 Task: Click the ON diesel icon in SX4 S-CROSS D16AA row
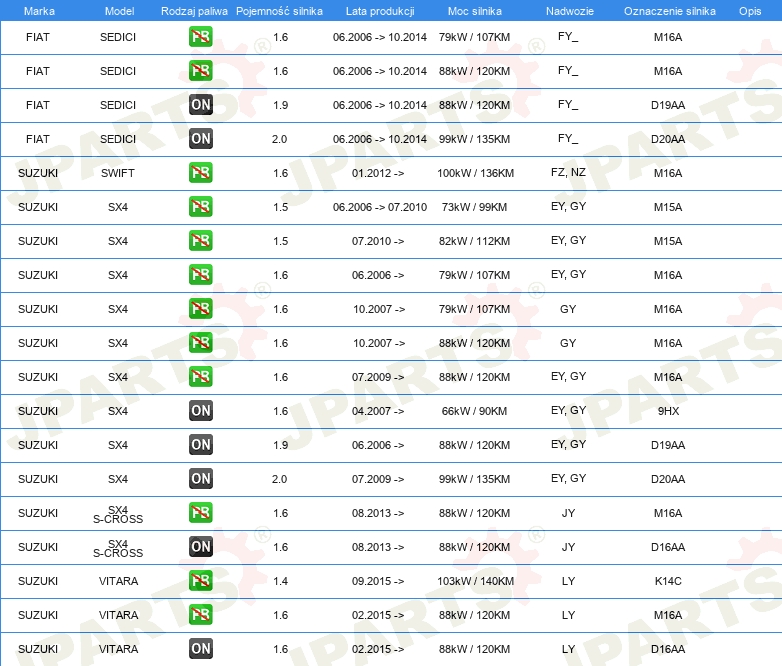pyautogui.click(x=200, y=547)
